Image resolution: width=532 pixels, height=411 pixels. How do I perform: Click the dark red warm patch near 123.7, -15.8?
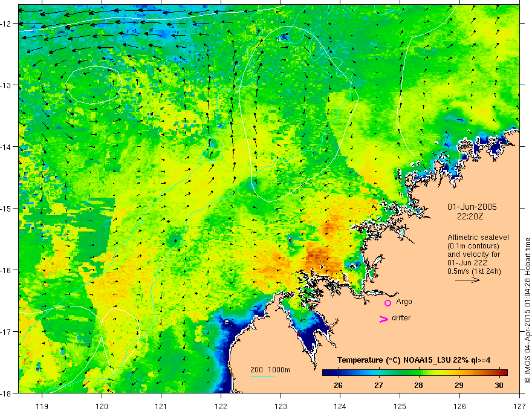tap(317, 257)
